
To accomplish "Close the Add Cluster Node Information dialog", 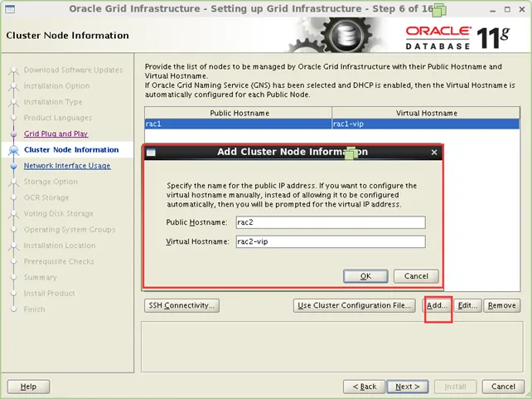I will click(x=434, y=153).
